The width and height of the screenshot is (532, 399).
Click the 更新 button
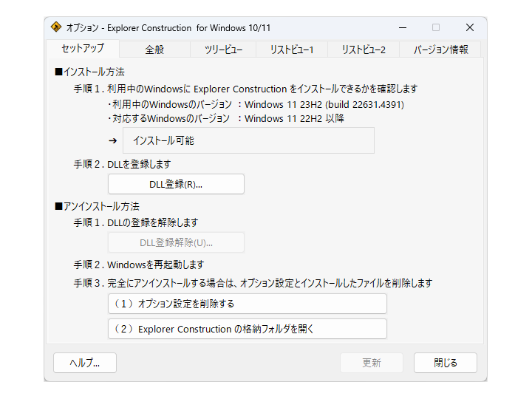pos(372,363)
